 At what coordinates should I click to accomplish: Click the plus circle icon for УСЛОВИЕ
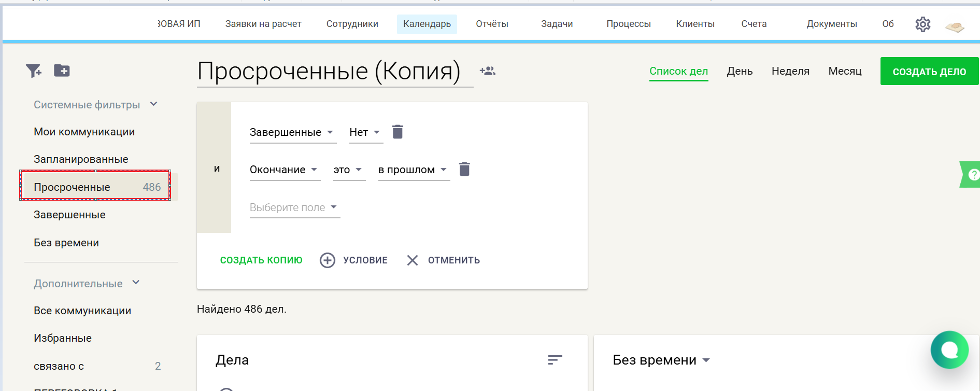pos(328,260)
